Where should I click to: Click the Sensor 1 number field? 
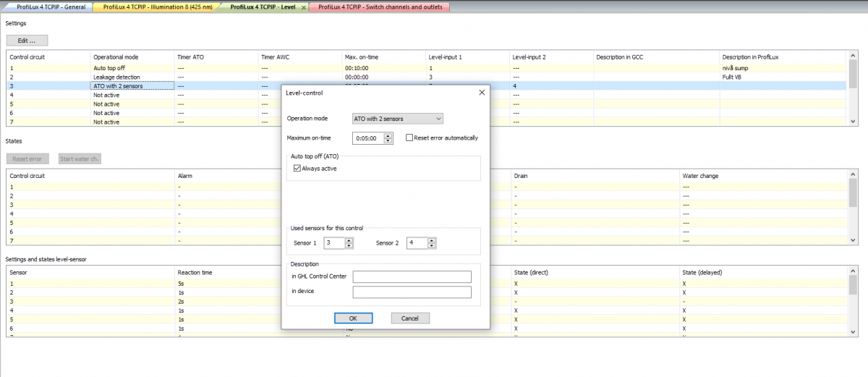click(x=334, y=243)
